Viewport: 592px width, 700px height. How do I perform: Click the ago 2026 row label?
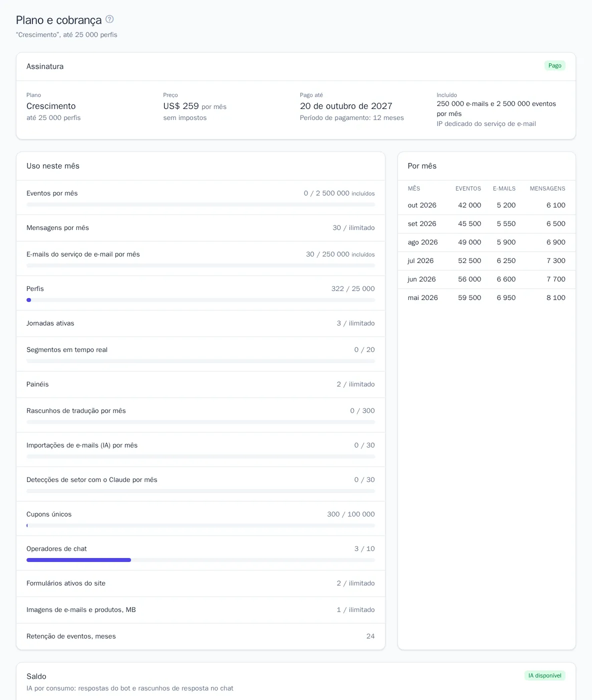tap(422, 242)
